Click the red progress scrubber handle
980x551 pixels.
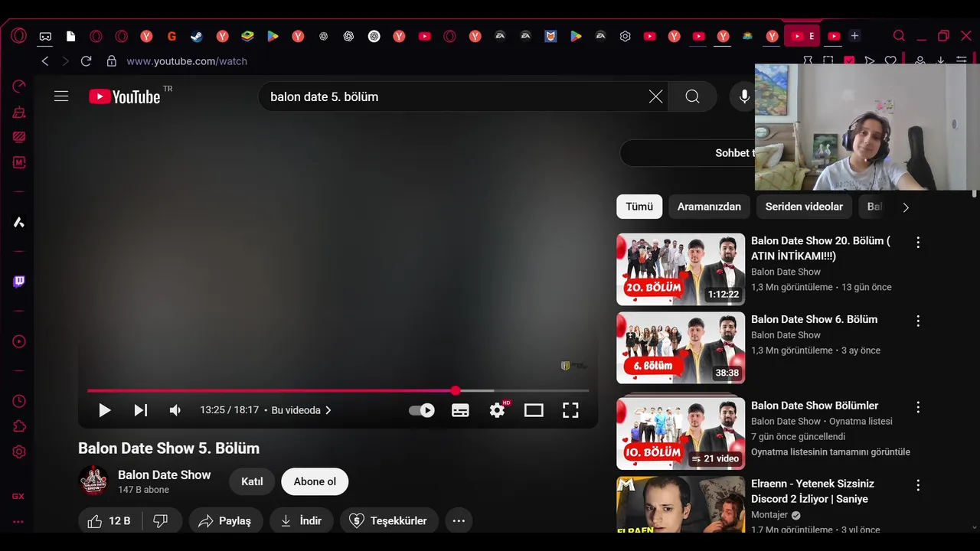(456, 390)
